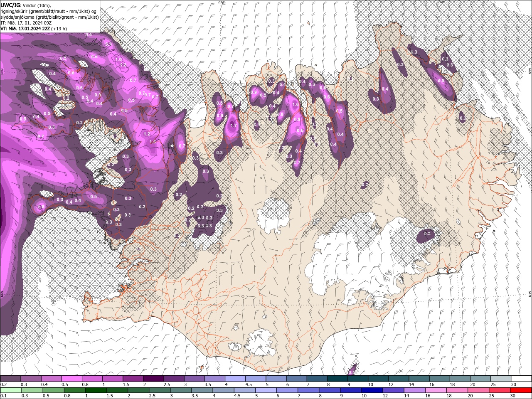Image resolution: width=532 pixels, height=399 pixels.
Task: Click the 'slydda/snjókoma' legend description line
Action: [49, 17]
